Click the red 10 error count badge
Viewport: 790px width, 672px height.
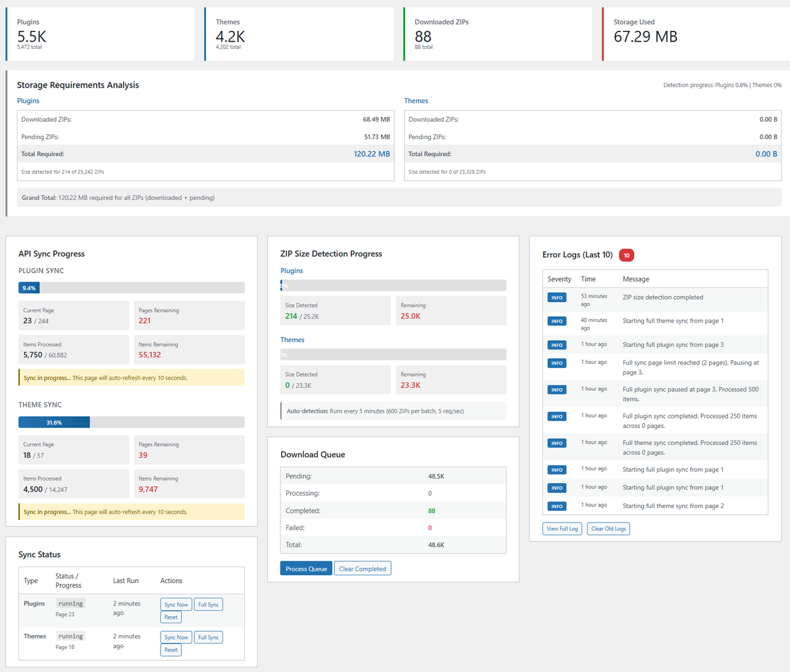pos(626,255)
